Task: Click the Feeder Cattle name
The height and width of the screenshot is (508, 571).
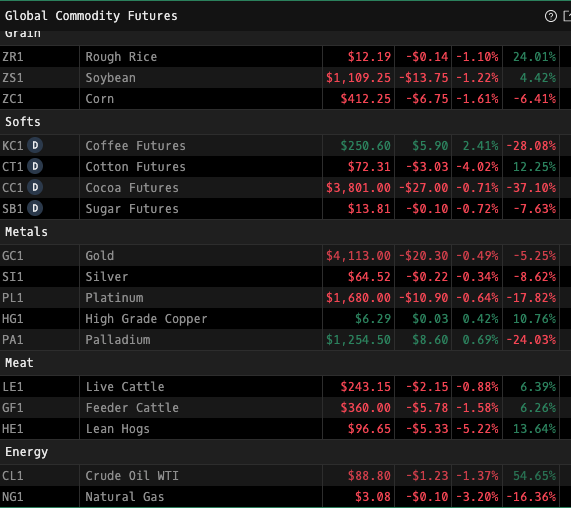Action: pos(132,407)
